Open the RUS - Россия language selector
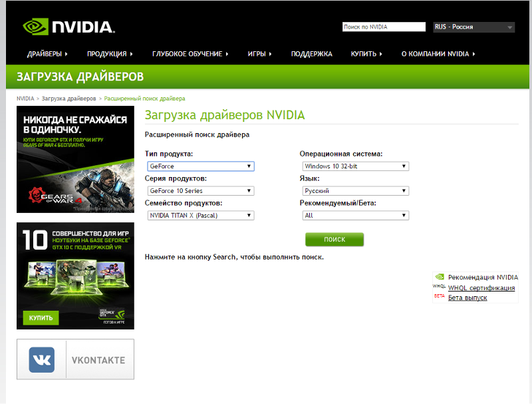532x406 pixels. click(x=473, y=27)
